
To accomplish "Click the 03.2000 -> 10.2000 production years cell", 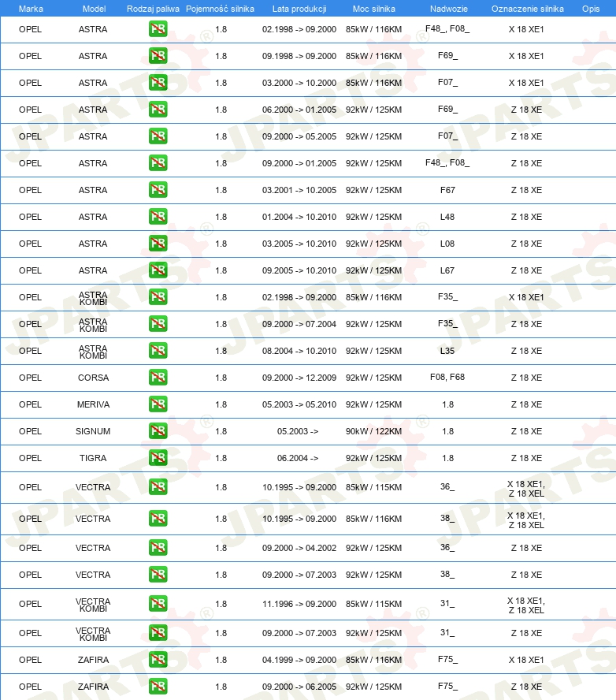I will click(299, 83).
